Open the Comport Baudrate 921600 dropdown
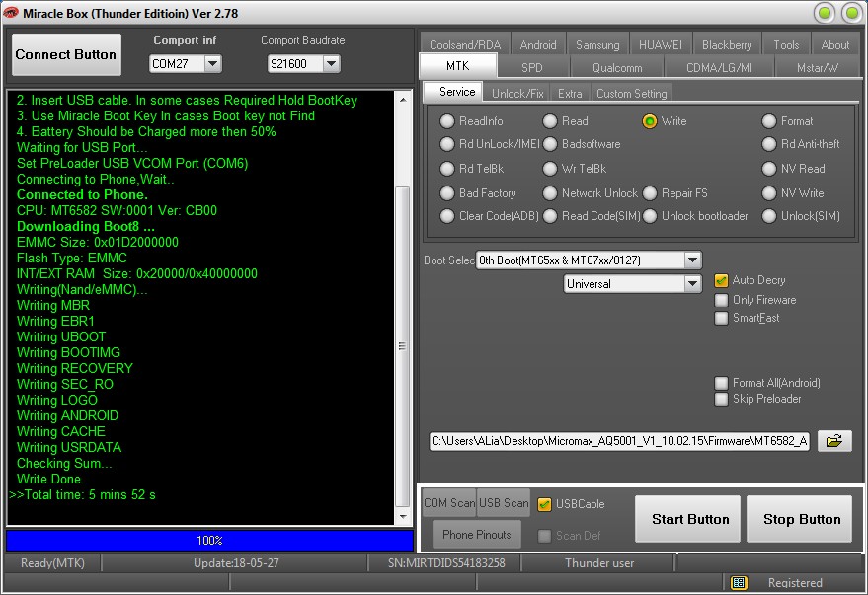 click(331, 63)
